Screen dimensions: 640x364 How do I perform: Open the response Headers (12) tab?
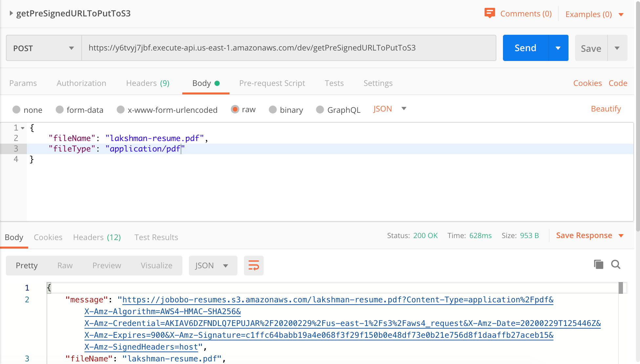point(97,237)
